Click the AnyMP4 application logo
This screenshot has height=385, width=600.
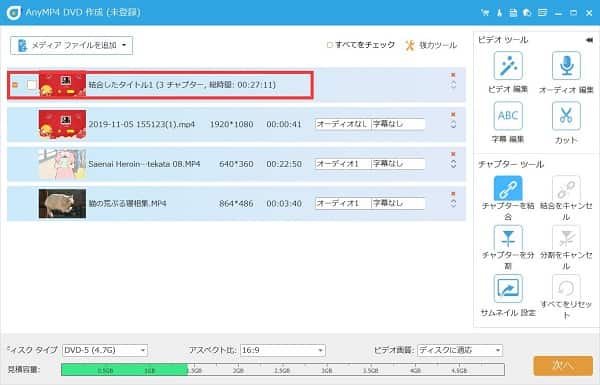click(x=14, y=13)
